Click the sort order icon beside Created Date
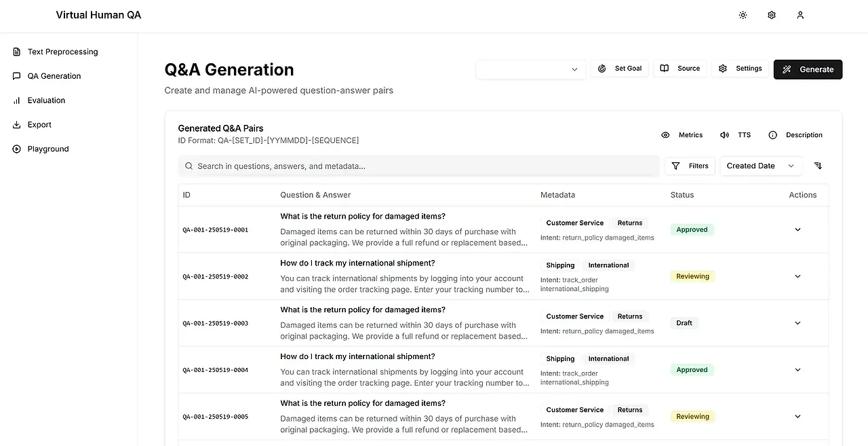The image size is (868, 446). click(818, 166)
